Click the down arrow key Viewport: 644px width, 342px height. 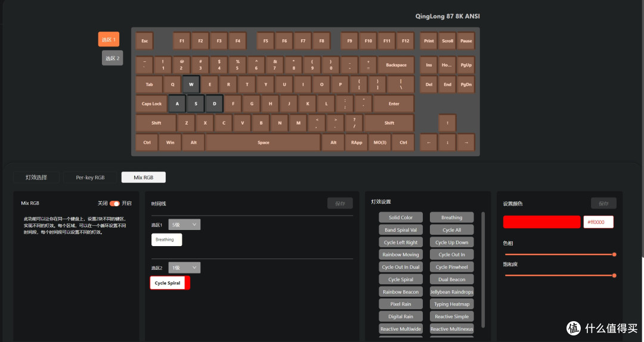tap(447, 142)
